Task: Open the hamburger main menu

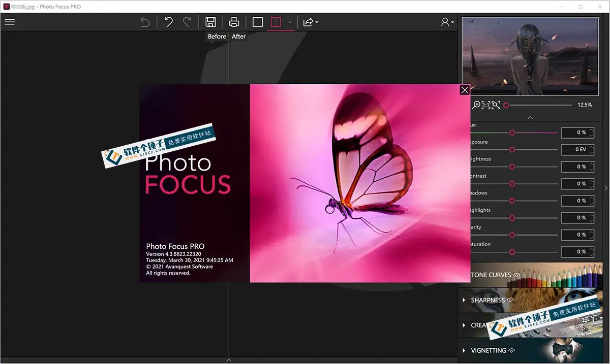Action: click(10, 22)
